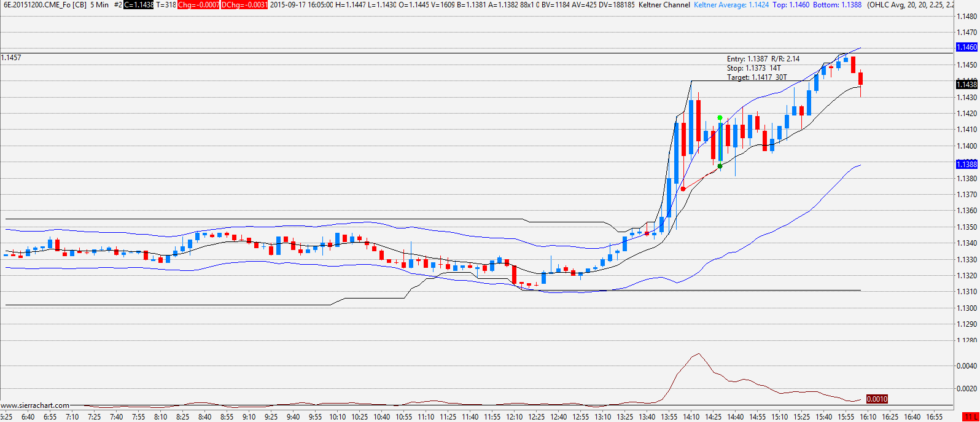Click the 1.1310 price scale label
980x422 pixels.
[x=967, y=292]
